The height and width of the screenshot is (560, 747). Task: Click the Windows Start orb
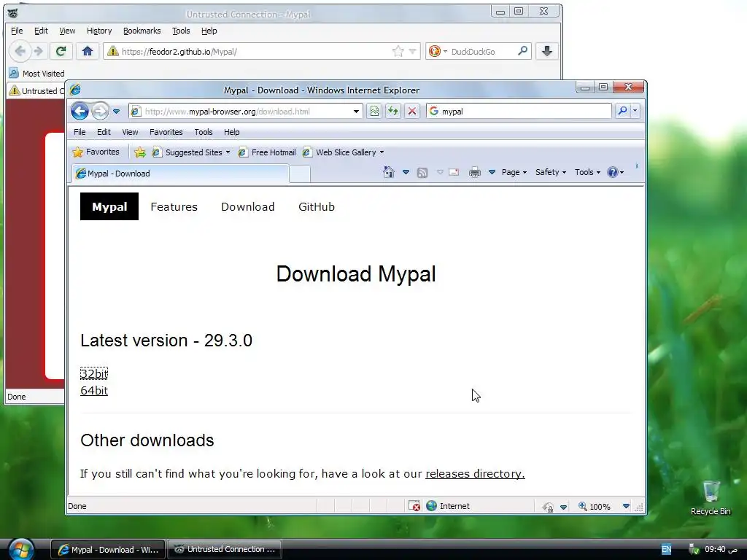[21, 549]
